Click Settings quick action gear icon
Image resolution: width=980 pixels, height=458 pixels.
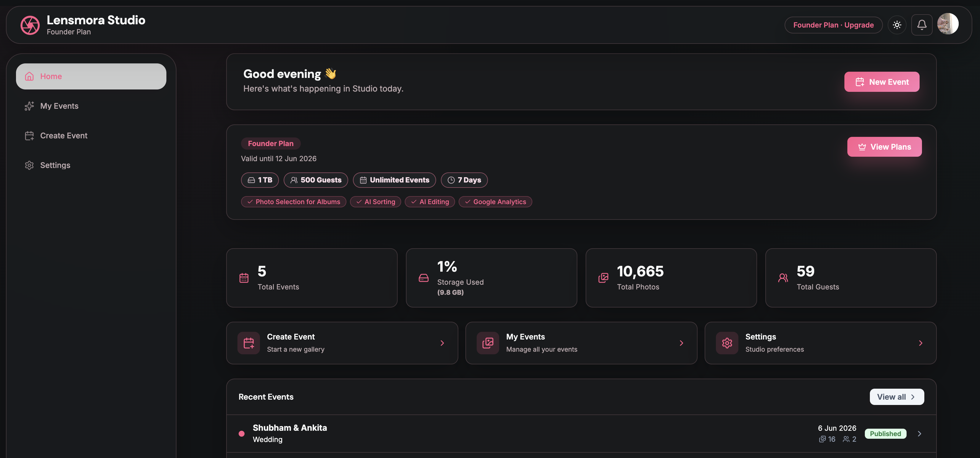[x=727, y=343]
